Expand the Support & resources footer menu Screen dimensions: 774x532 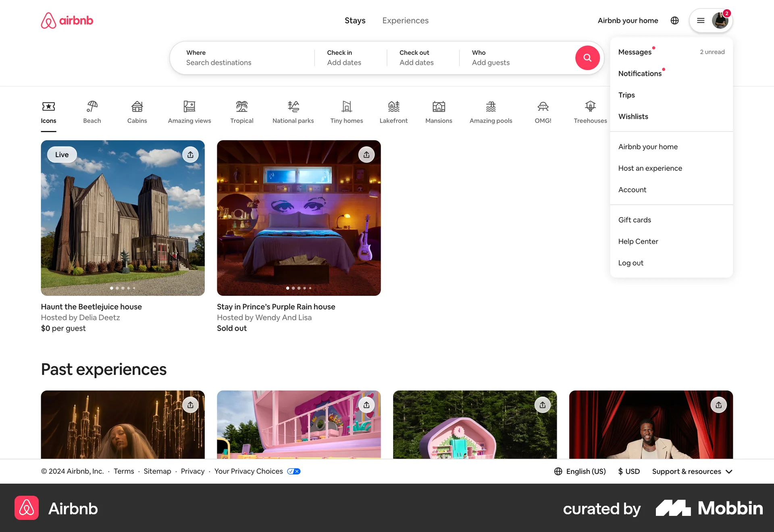click(x=692, y=471)
